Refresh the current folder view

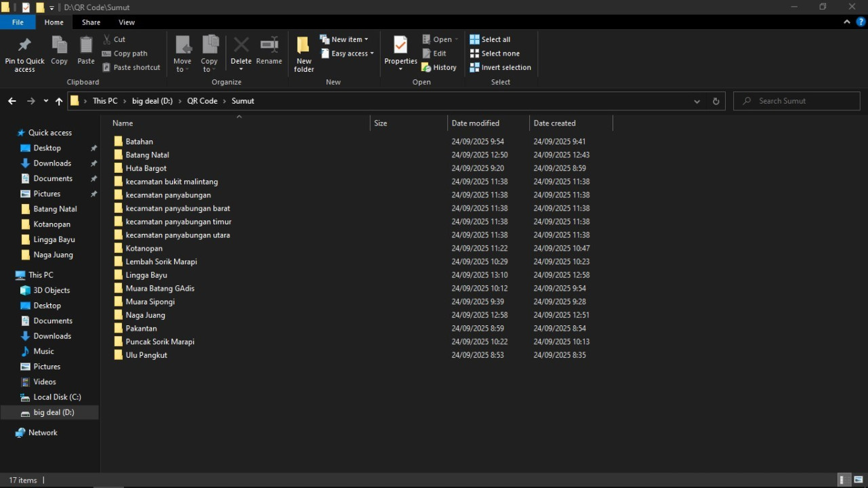point(716,101)
